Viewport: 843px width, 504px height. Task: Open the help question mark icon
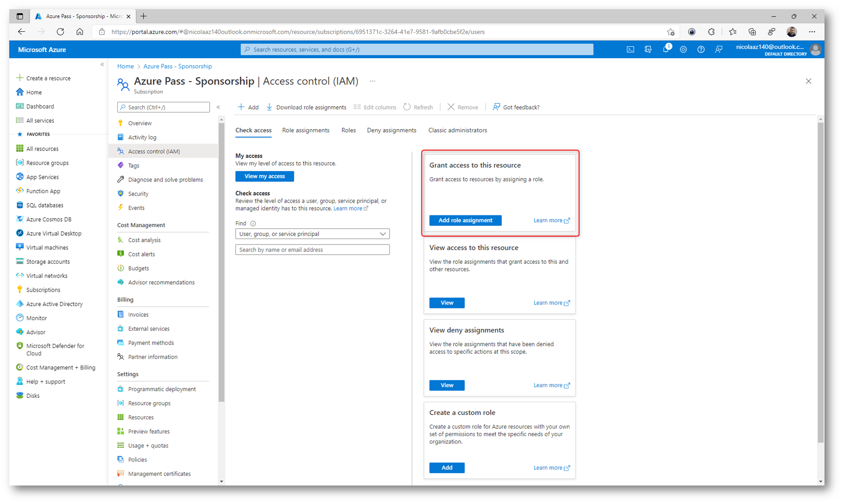(x=701, y=50)
